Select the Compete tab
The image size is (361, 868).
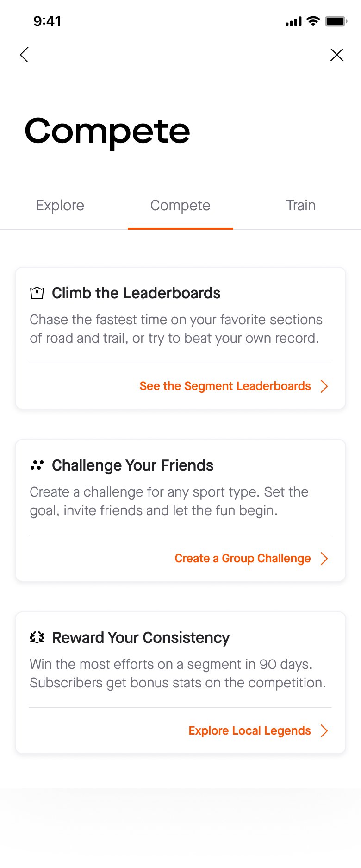coord(180,205)
